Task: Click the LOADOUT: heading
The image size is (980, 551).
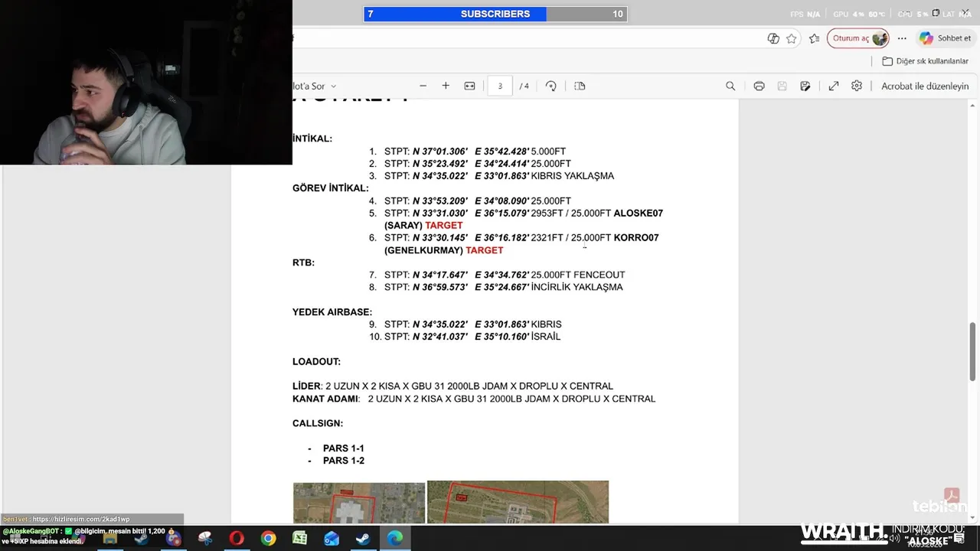Action: [x=316, y=361]
